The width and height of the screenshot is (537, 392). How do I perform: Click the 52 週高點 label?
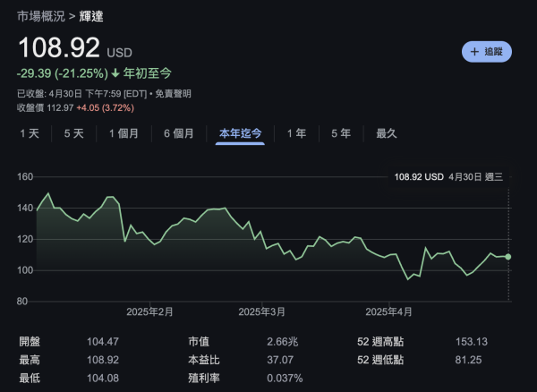(380, 342)
